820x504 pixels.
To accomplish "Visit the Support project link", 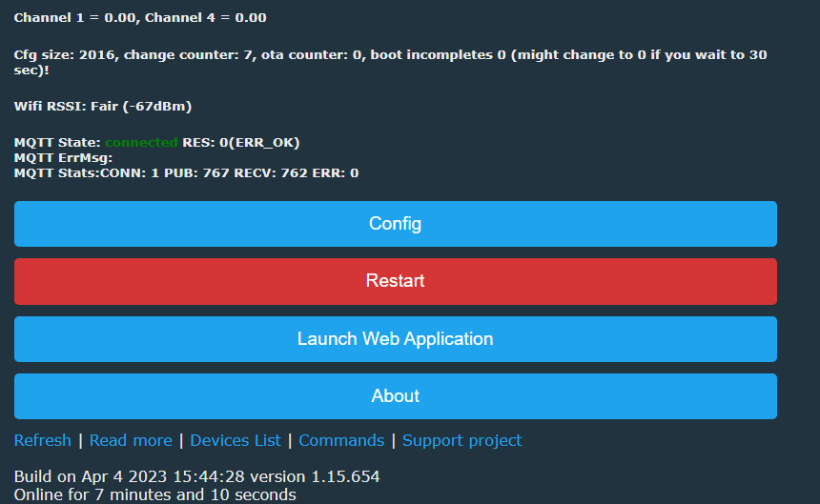I will pyautogui.click(x=461, y=440).
